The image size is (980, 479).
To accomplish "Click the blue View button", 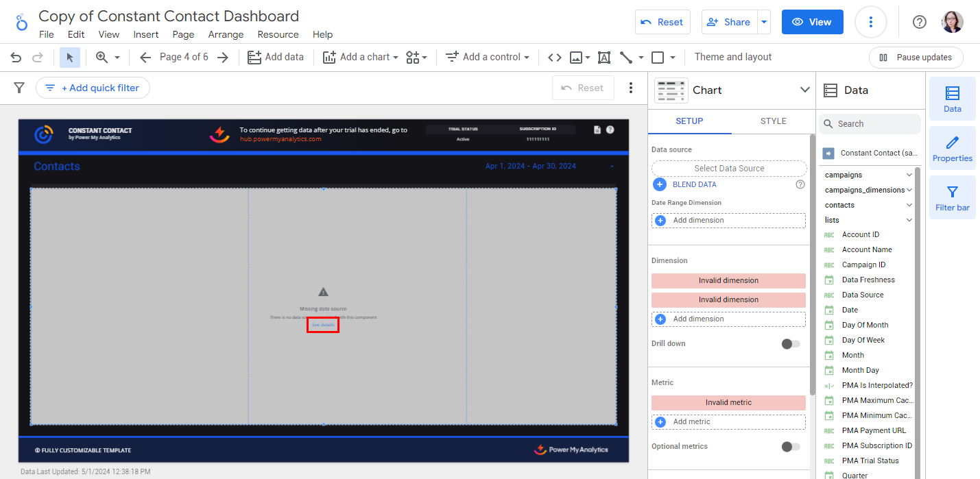I will point(812,22).
